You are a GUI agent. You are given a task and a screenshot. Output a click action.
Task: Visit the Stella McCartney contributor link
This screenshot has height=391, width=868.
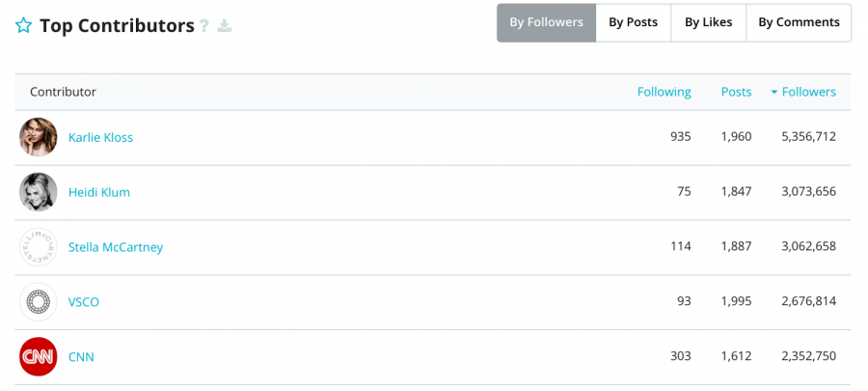[116, 247]
